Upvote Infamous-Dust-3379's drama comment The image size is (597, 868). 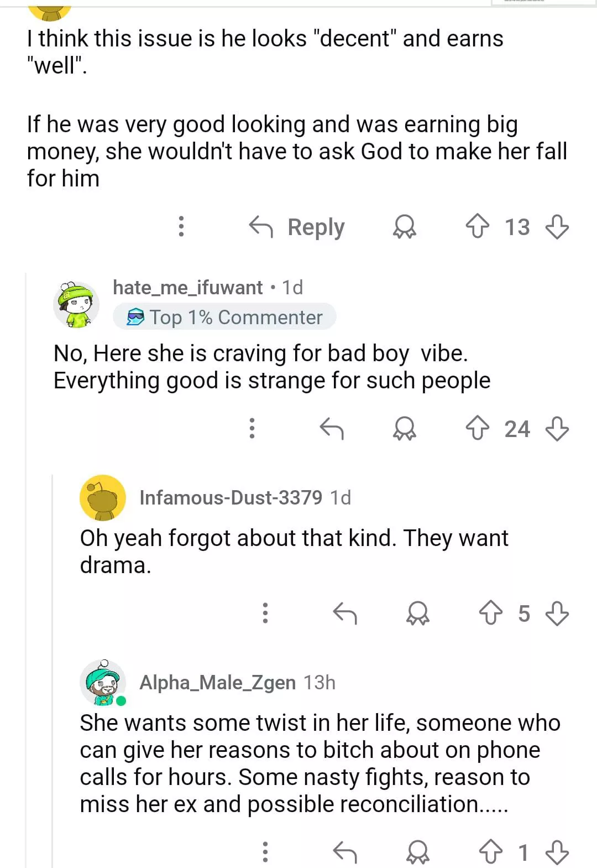[x=490, y=614]
